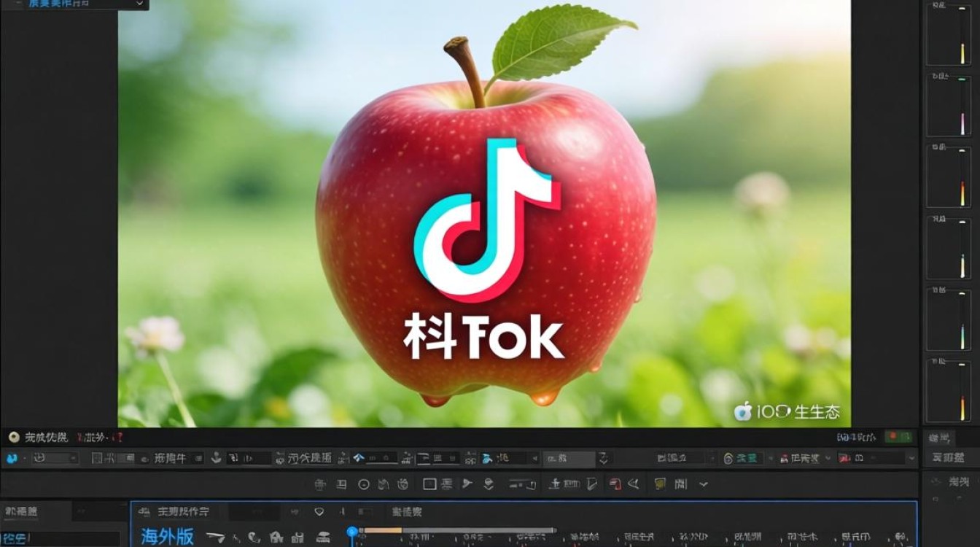The height and width of the screenshot is (547, 980).
Task: Click the red picture icon at the toolbar's right end
Action: click(x=845, y=458)
